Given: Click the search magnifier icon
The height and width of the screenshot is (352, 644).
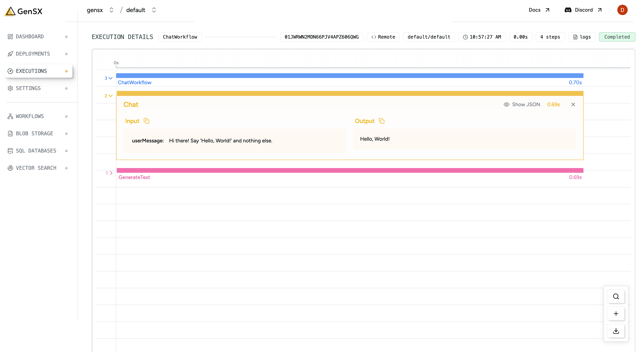Looking at the screenshot, I should (616, 296).
